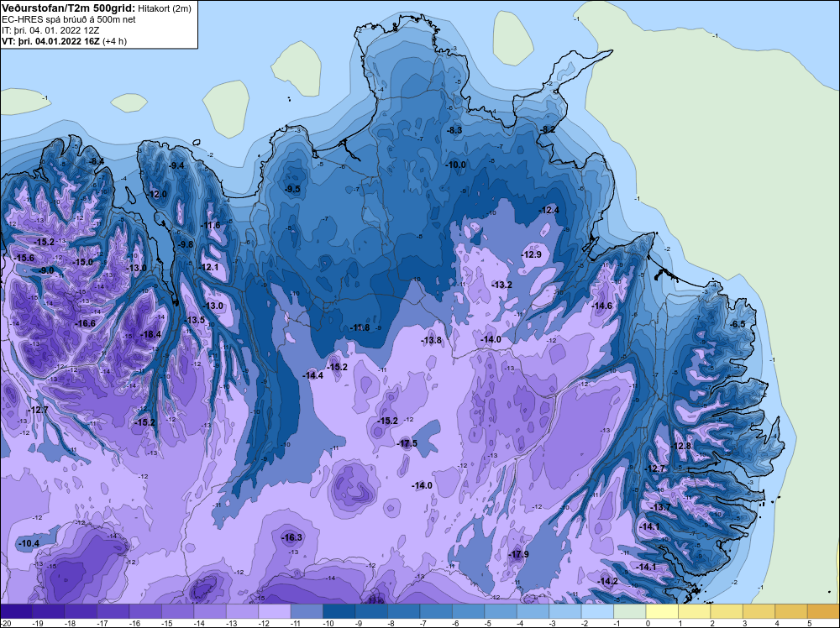The width and height of the screenshot is (840, 628).
Task: Click the temperature value "-12.8" on the map
Action: point(681,446)
